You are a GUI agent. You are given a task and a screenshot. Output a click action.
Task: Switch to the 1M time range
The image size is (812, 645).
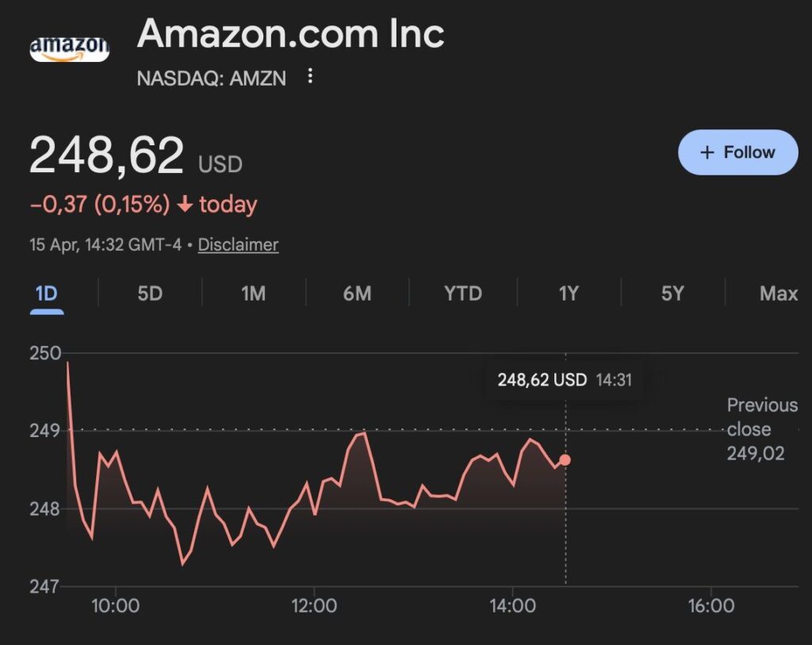point(253,294)
